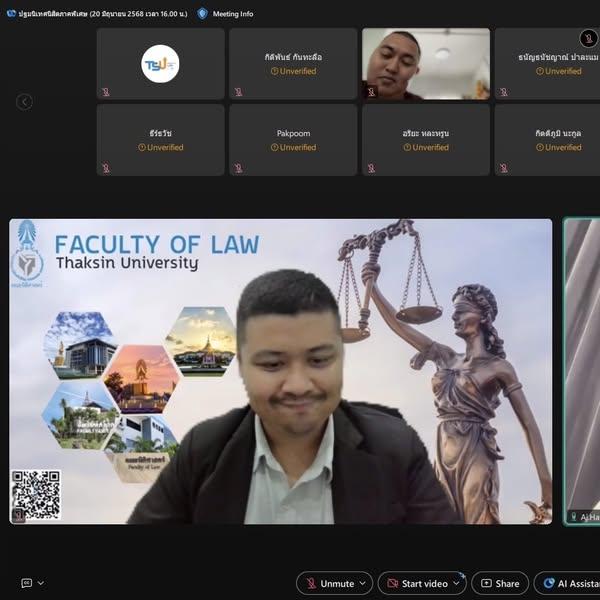This screenshot has height=600, width=600.
Task: Select the ธีรธวัช participant tile
Action: click(x=160, y=140)
